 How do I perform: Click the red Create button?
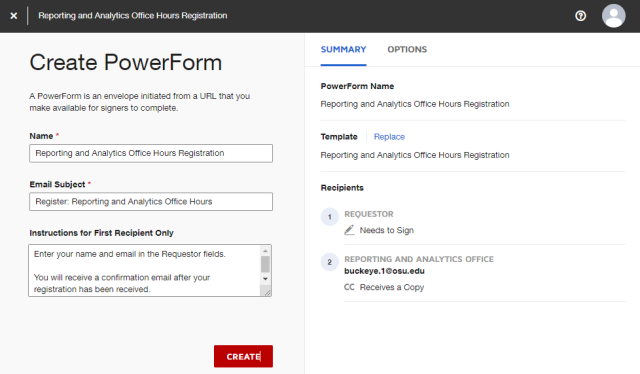[243, 356]
